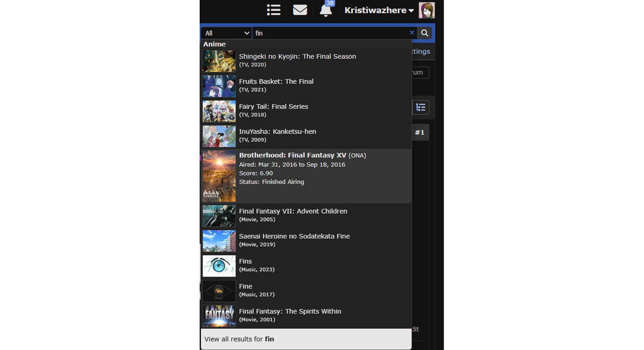The height and width of the screenshot is (350, 644).
Task: Click the #1 post number link
Action: [420, 132]
